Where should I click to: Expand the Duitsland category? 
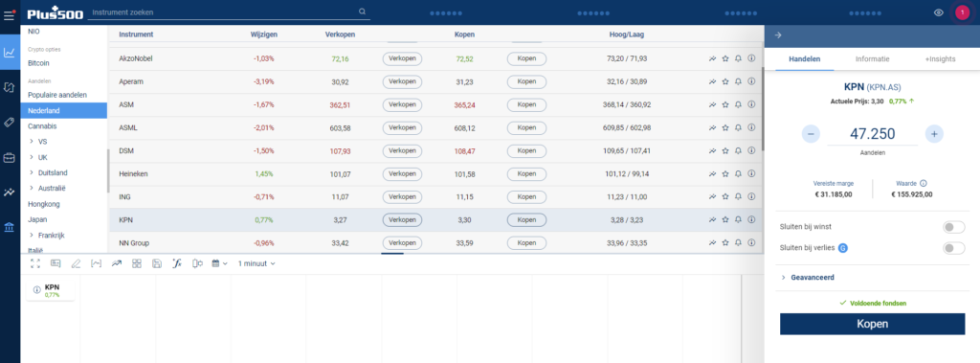point(32,172)
